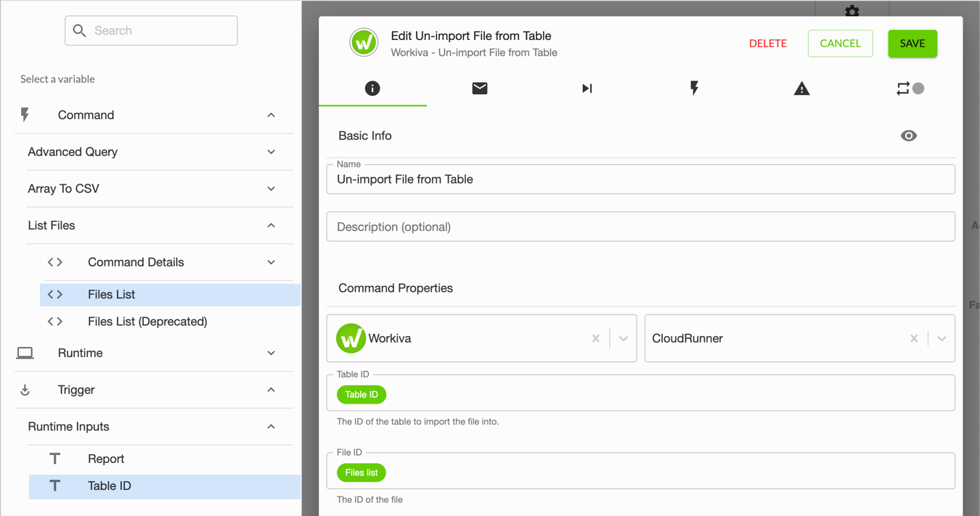
Task: Switch to the warning triangle tab
Action: (801, 89)
